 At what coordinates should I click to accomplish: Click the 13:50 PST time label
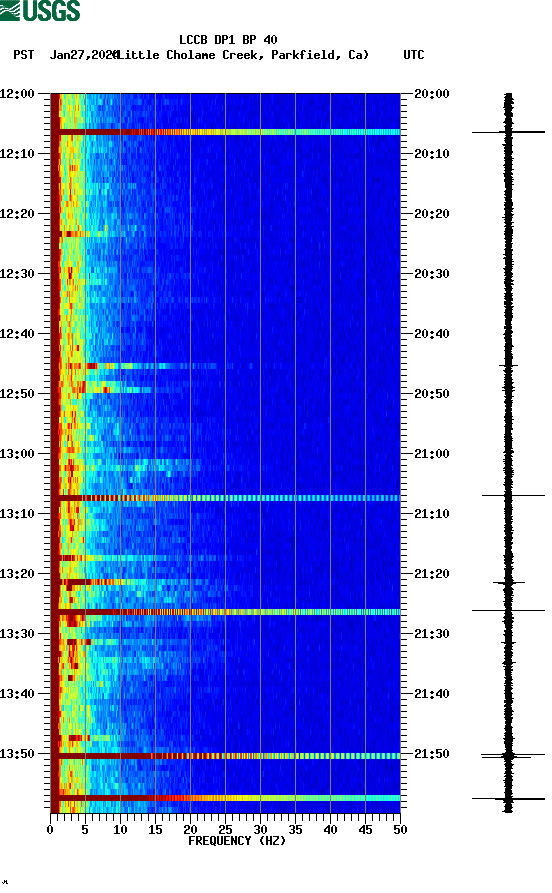point(17,754)
